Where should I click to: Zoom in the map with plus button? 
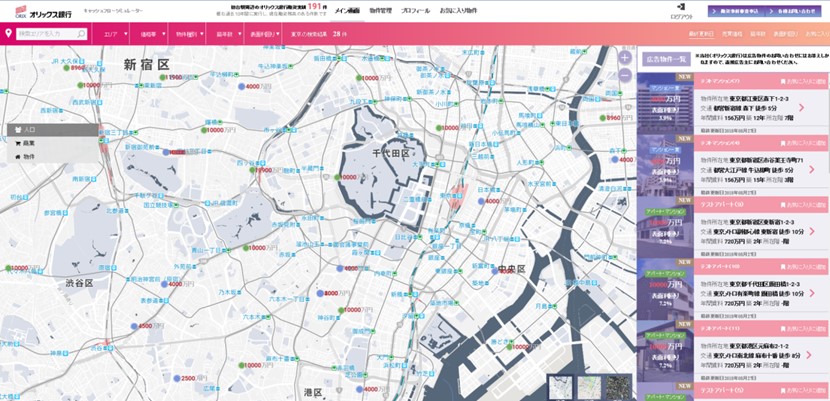tap(625, 58)
